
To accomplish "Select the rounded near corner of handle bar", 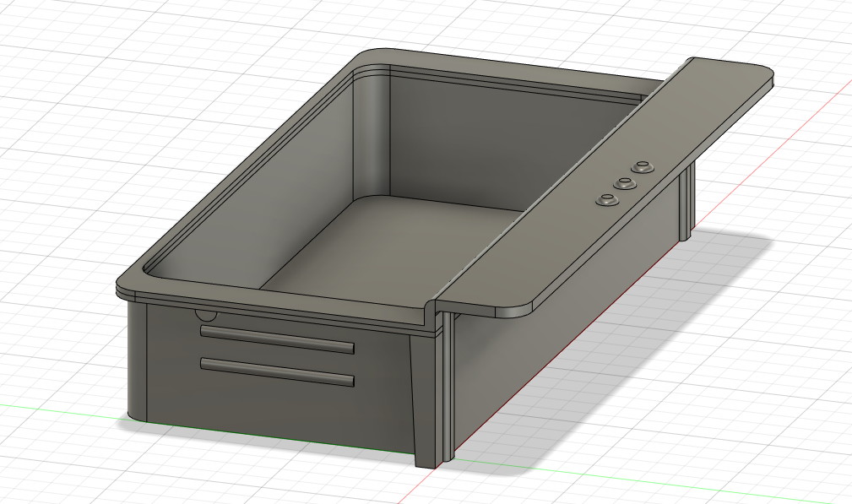I will (518, 310).
